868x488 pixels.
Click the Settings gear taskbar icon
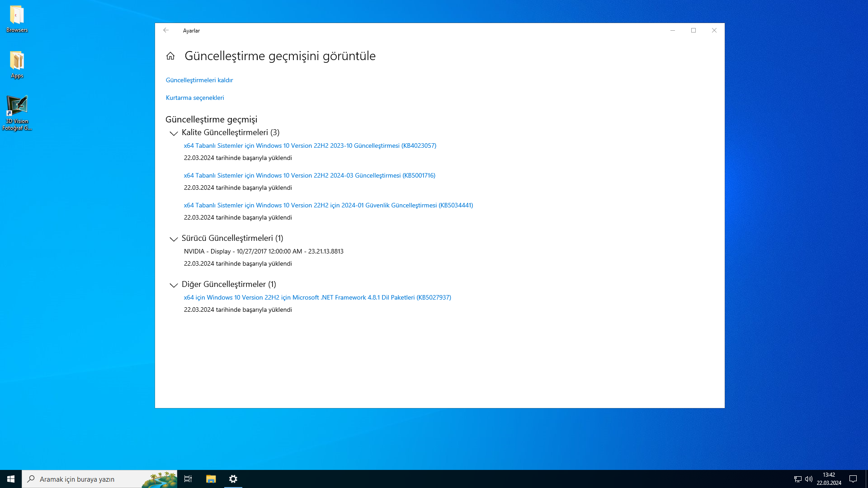(233, 479)
